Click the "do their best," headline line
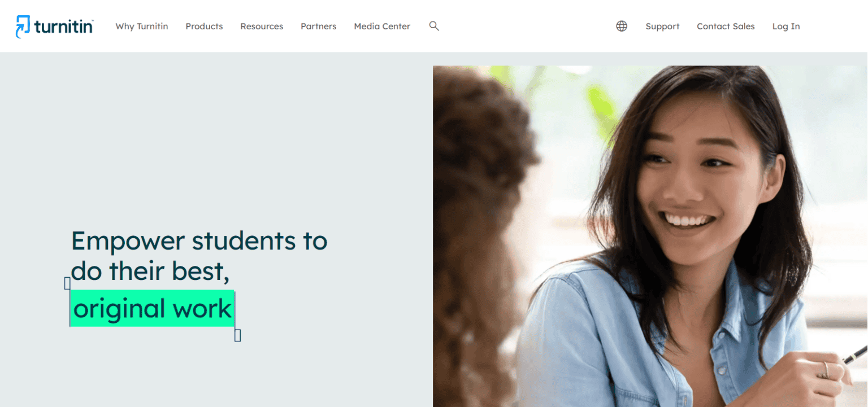Screen dimensions: 868x407 click(x=150, y=272)
